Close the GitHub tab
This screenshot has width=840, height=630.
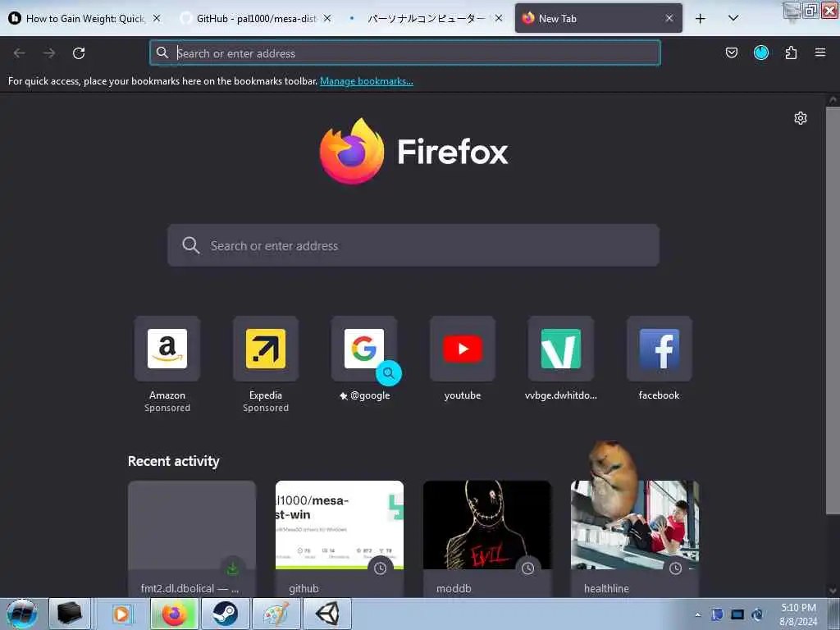327,18
